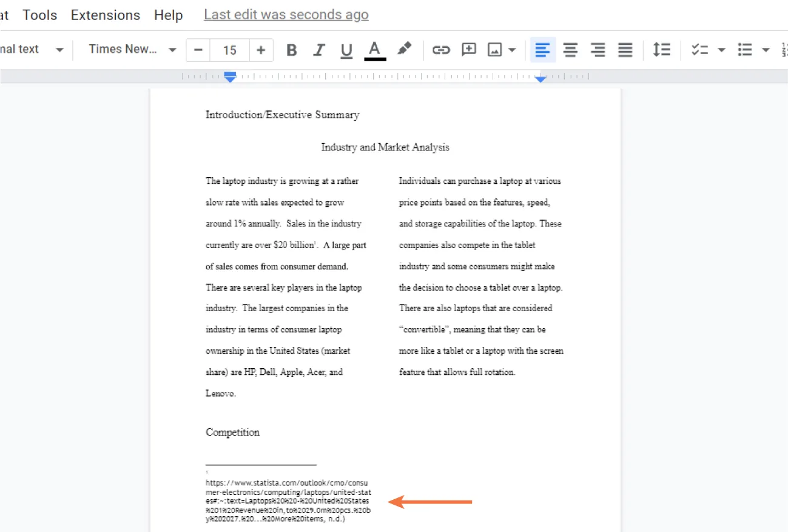788x532 pixels.
Task: Select the left align option
Action: pyautogui.click(x=542, y=50)
